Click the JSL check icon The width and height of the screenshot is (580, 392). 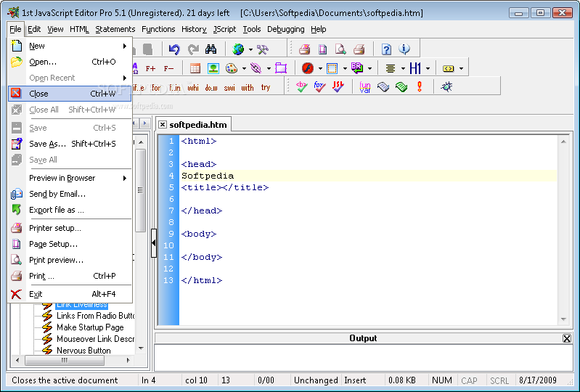[x=338, y=87]
